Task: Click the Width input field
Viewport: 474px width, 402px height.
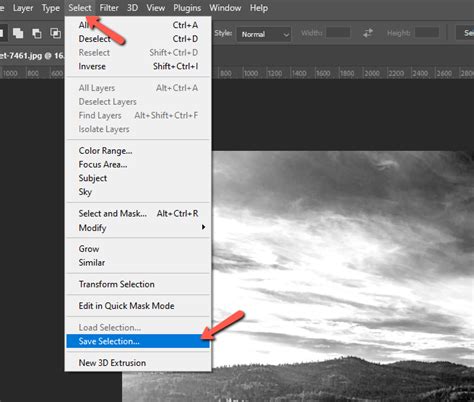Action: (338, 33)
